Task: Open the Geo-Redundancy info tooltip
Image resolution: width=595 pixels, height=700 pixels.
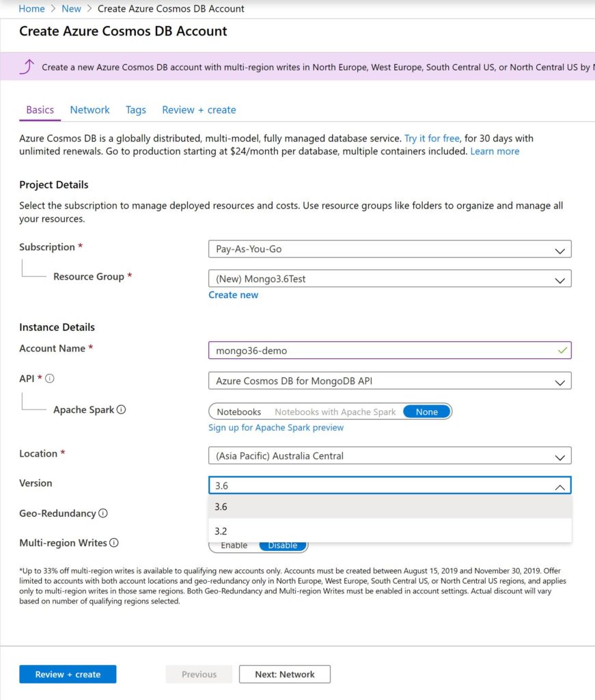Action: tap(104, 513)
